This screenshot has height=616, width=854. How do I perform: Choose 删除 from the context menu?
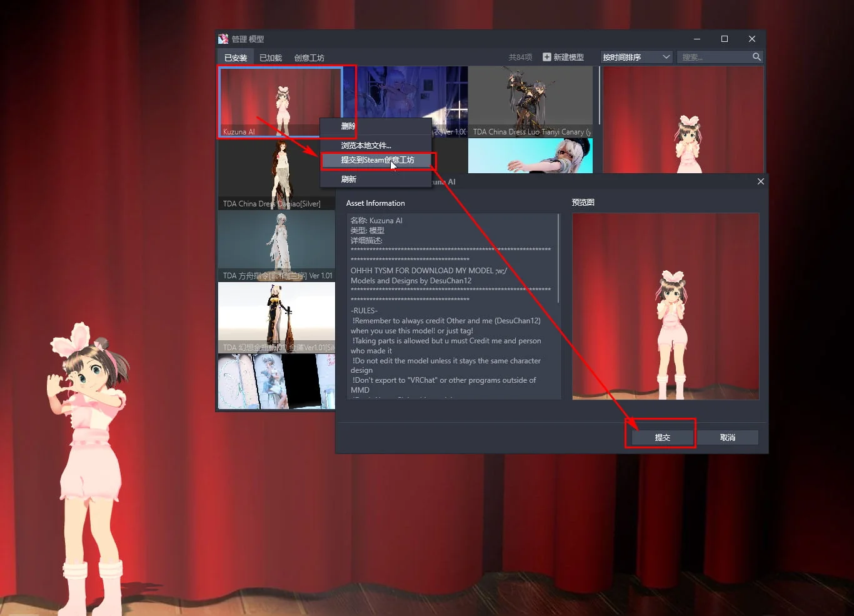(348, 126)
